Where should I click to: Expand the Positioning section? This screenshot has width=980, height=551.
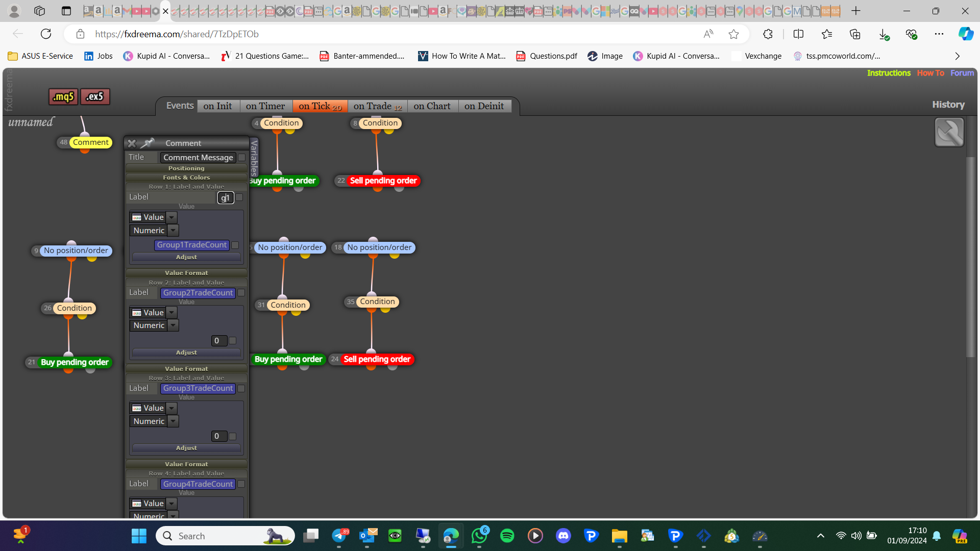pyautogui.click(x=186, y=168)
